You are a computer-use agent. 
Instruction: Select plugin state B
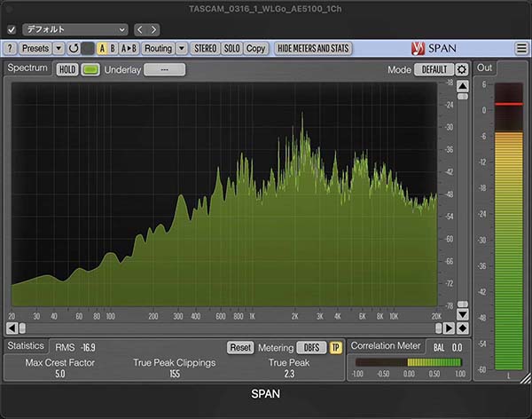click(x=113, y=49)
